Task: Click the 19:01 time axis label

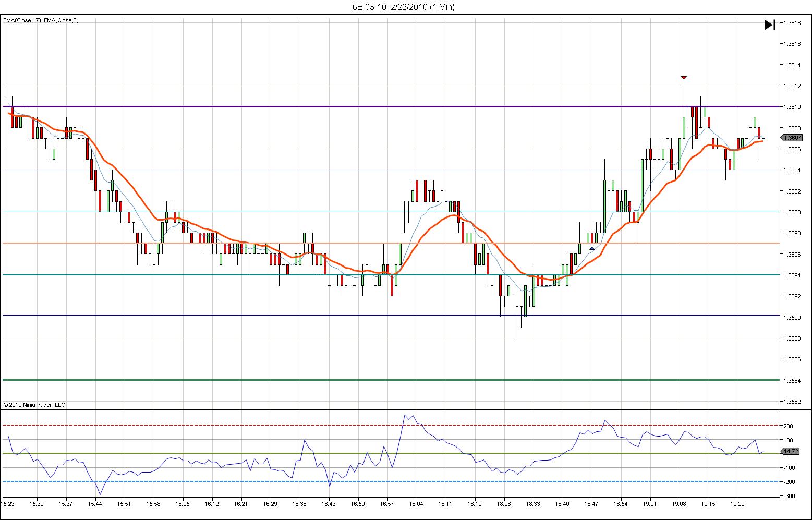Action: coord(650,504)
